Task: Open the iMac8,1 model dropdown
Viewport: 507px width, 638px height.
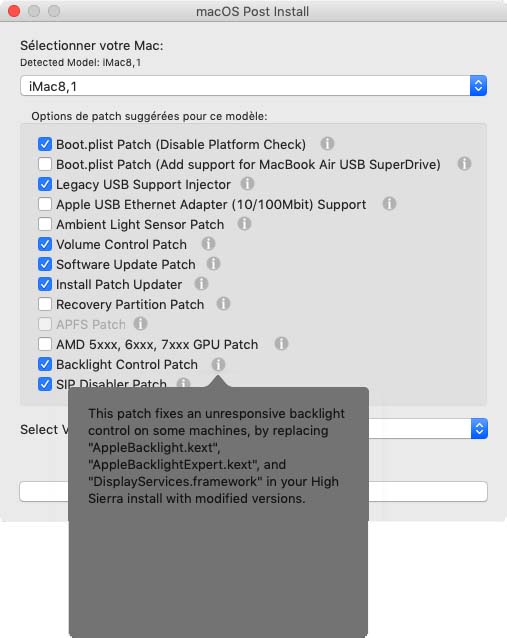Action: pos(254,85)
